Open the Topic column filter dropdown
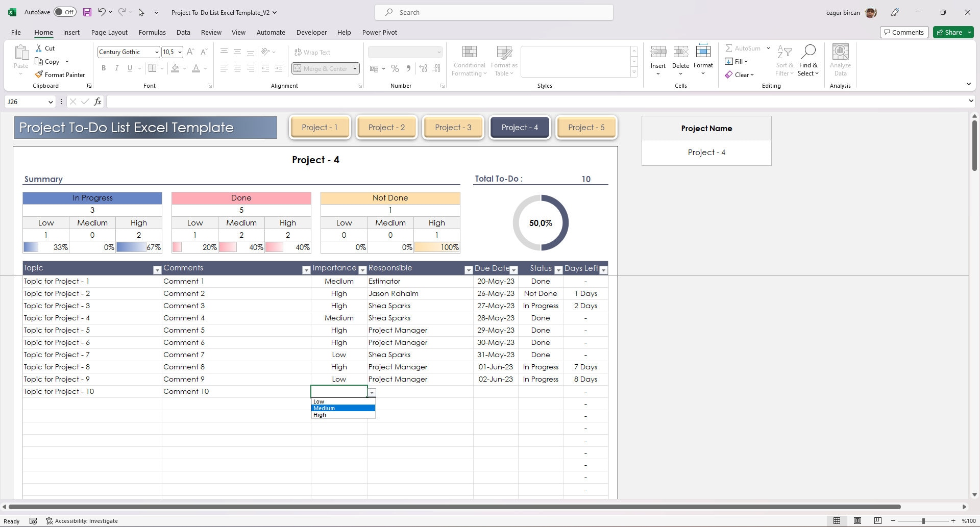Screen dimensions: 980x527 (157, 269)
